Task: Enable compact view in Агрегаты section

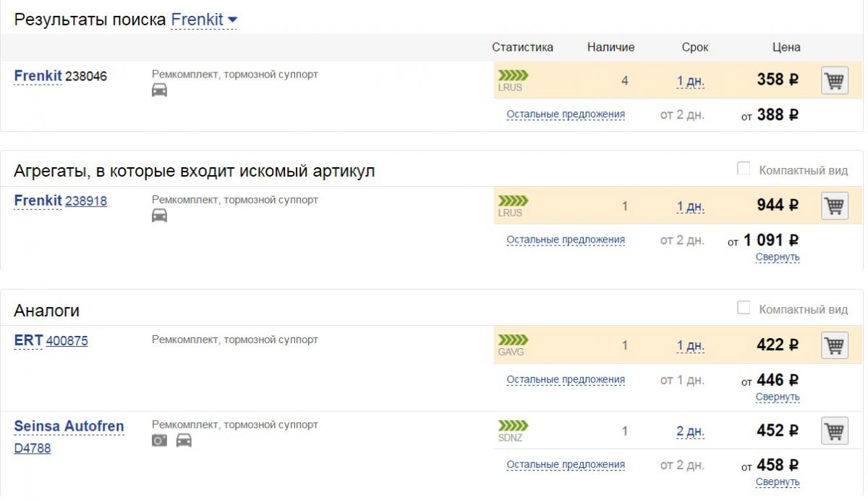Action: pyautogui.click(x=744, y=169)
